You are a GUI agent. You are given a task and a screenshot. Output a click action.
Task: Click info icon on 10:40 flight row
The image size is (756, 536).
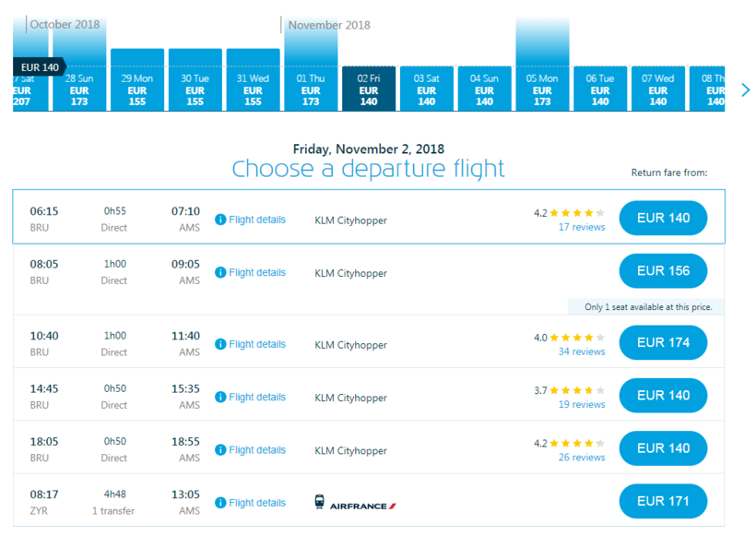pos(220,344)
